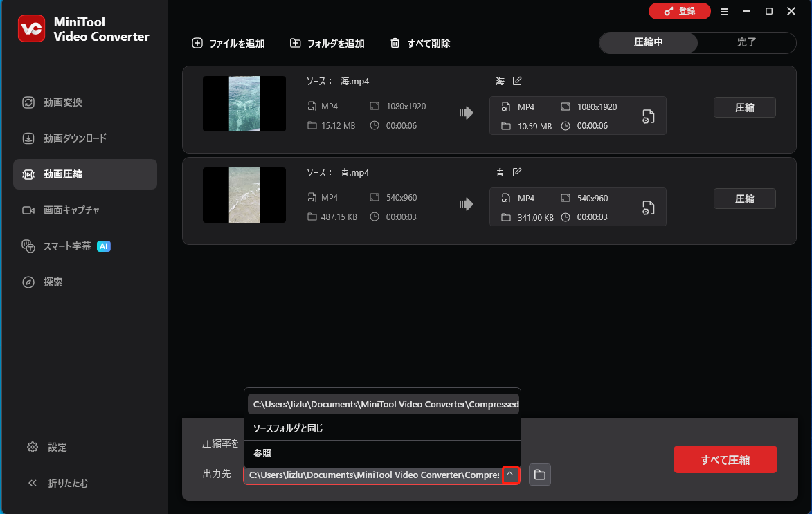The height and width of the screenshot is (514, 812).
Task: Open output folder with the folder icon
Action: pyautogui.click(x=540, y=475)
